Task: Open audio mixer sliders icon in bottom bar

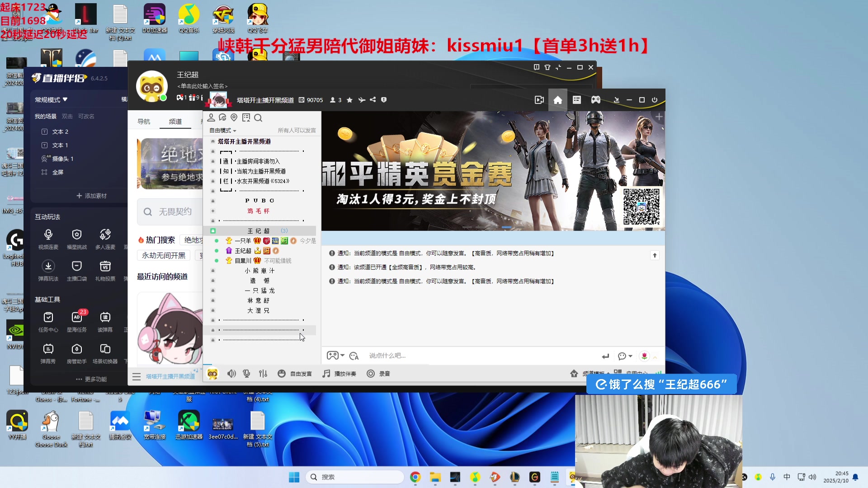Action: pos(263,374)
